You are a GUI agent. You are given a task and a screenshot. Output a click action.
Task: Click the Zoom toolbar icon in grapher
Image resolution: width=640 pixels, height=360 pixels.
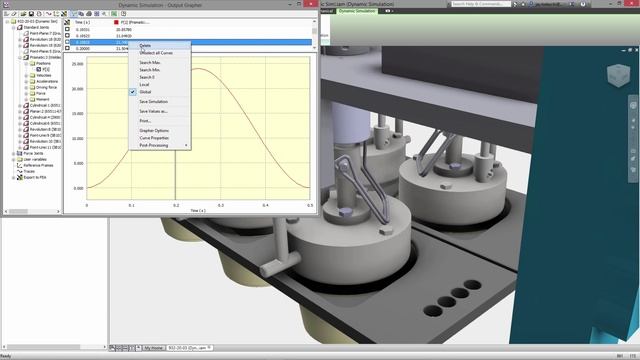click(104, 14)
